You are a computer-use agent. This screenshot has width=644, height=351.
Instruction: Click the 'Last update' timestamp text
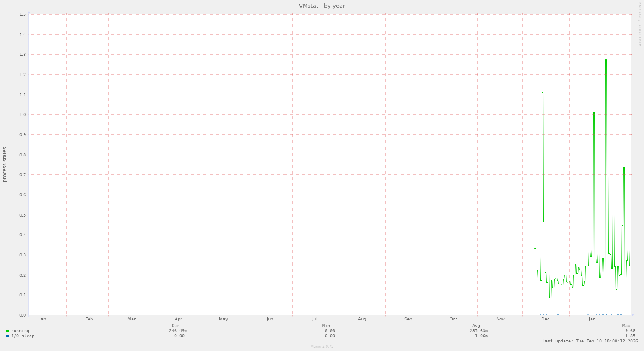[590, 341]
